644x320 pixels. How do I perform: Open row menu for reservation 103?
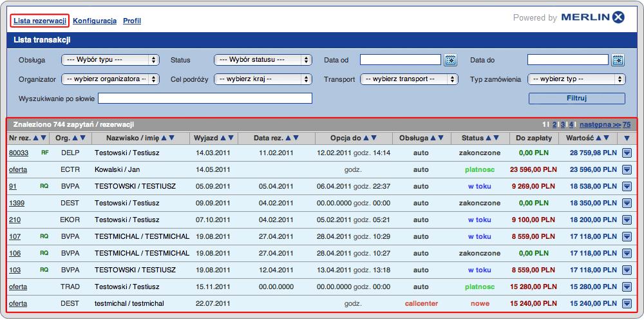click(627, 270)
